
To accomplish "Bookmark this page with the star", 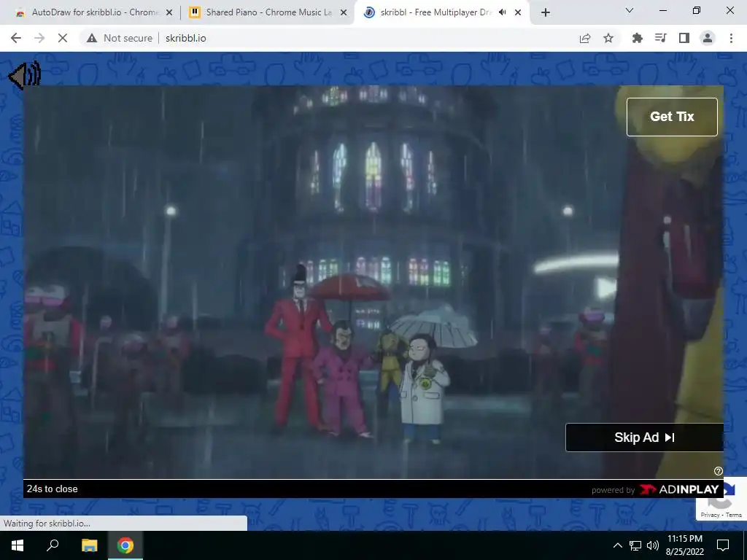I will pyautogui.click(x=608, y=38).
